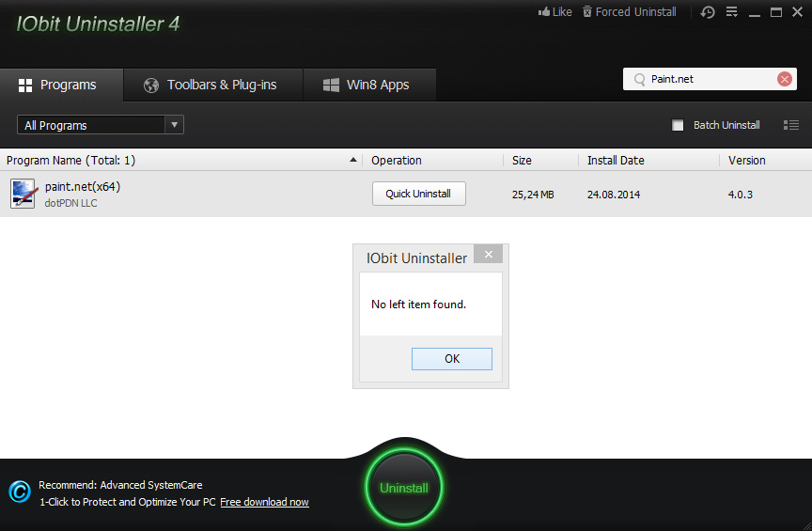Click the dotPDN LLC publisher text
The height and width of the screenshot is (531, 812).
(x=70, y=203)
